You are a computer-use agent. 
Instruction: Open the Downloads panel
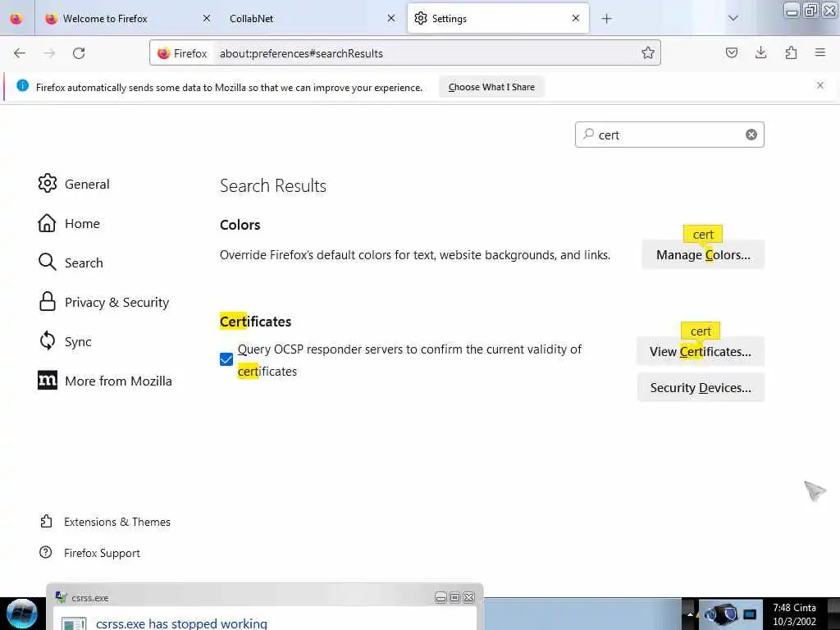(x=760, y=52)
